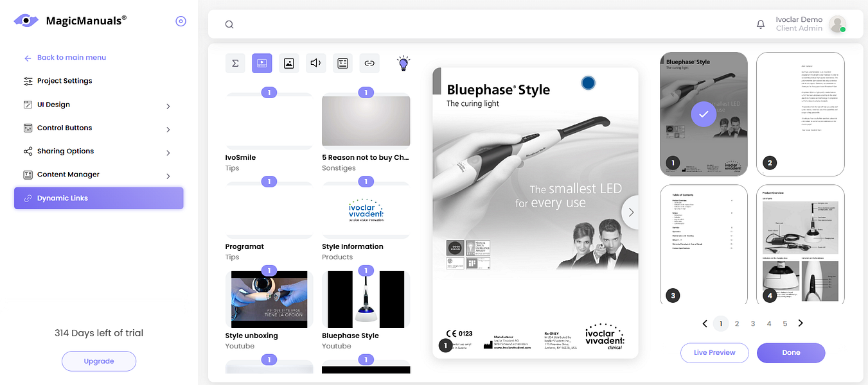Open Content Manager menu item
The width and height of the screenshot is (868, 385).
pyautogui.click(x=98, y=175)
